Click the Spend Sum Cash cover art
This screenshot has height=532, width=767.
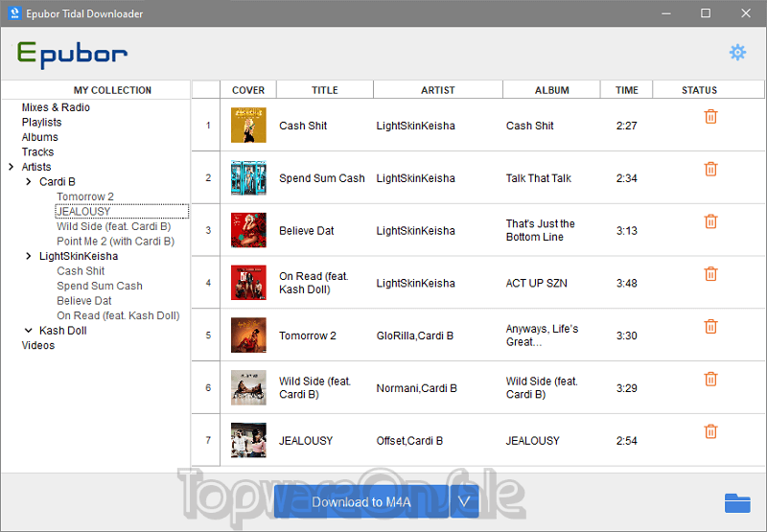click(x=248, y=177)
